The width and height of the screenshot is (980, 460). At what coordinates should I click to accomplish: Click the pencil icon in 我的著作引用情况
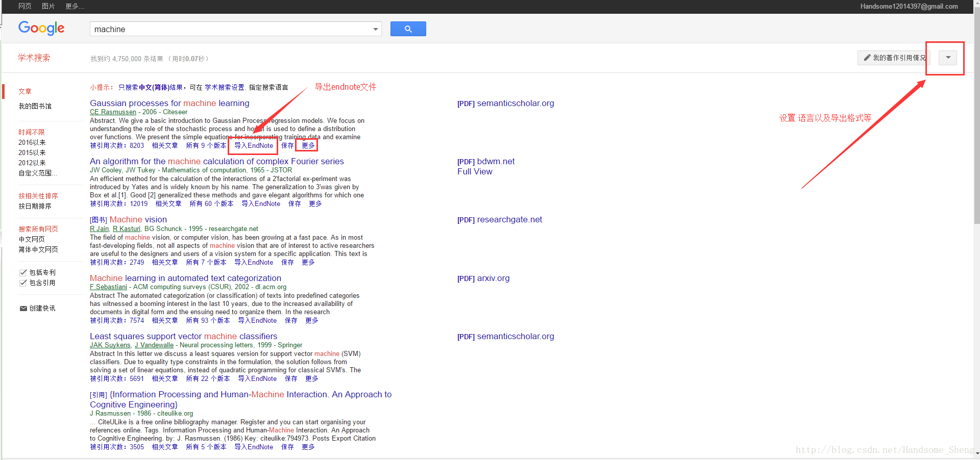tap(867, 58)
